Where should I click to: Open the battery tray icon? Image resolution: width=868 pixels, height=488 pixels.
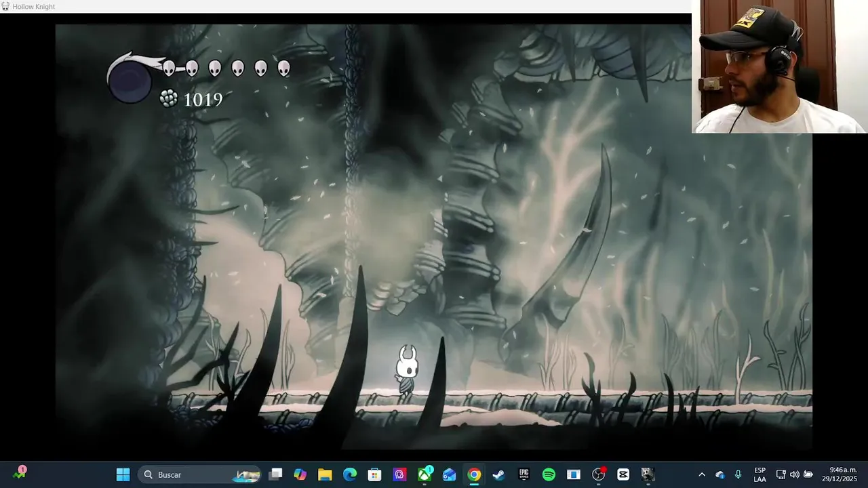click(x=808, y=474)
